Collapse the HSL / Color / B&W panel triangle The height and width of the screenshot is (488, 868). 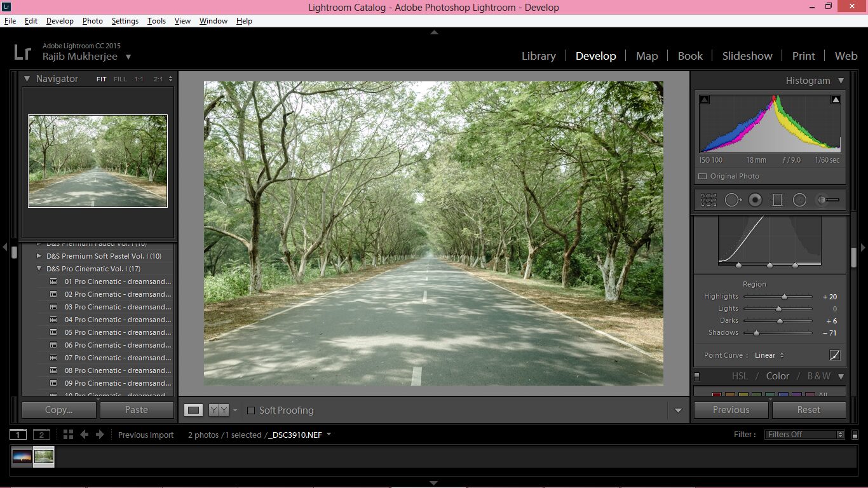tap(841, 377)
